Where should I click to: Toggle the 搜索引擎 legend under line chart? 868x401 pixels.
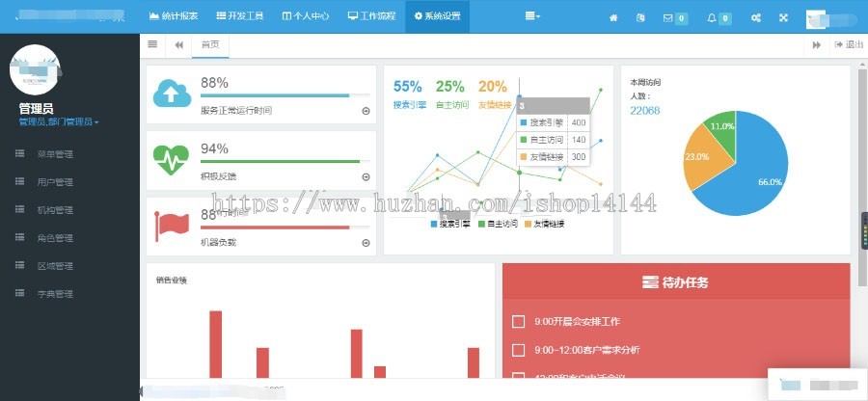(x=450, y=224)
